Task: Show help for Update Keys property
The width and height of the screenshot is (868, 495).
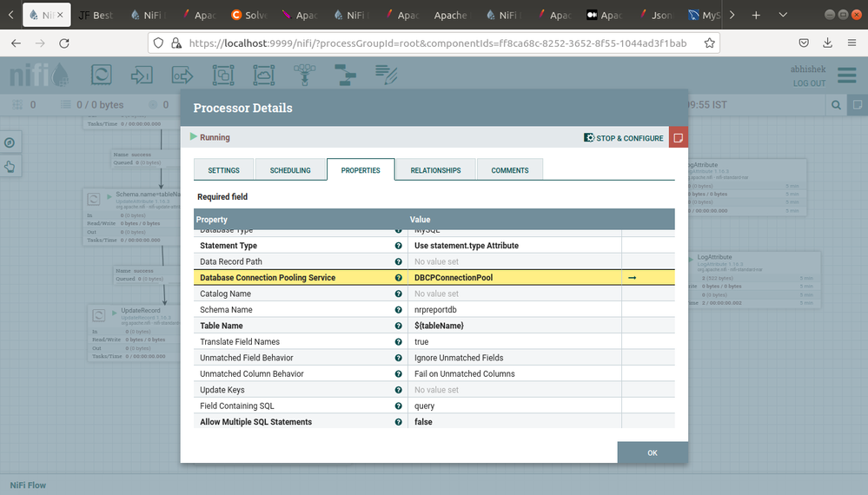Action: tap(398, 390)
